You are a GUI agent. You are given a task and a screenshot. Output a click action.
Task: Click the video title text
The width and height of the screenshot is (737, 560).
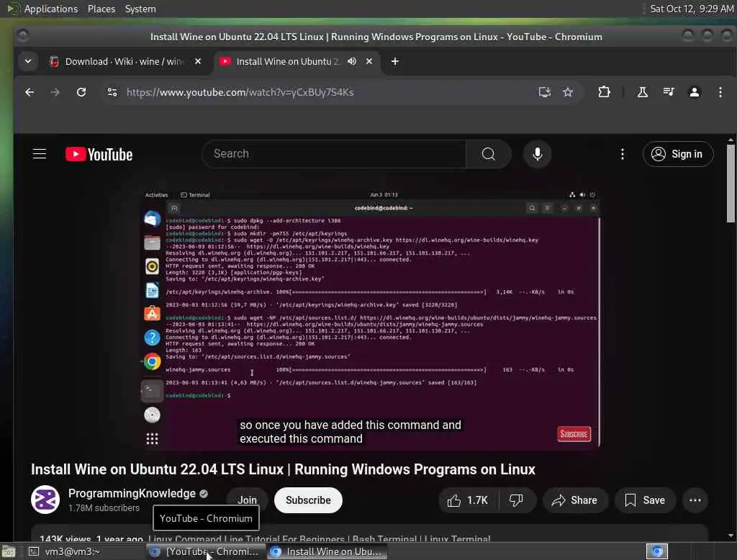(283, 469)
